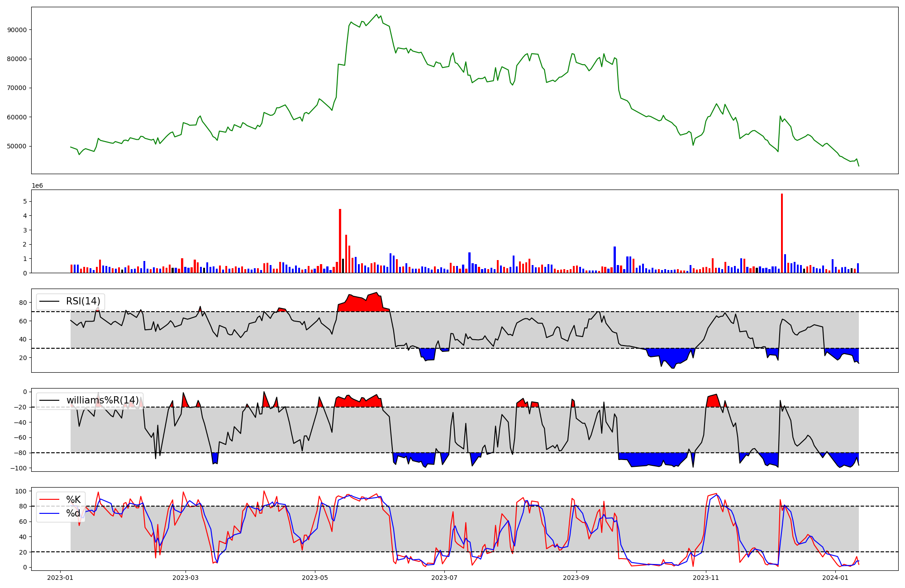Image resolution: width=905 pixels, height=588 pixels.
Task: Click the 2023-05 date tick label
Action: tap(315, 578)
